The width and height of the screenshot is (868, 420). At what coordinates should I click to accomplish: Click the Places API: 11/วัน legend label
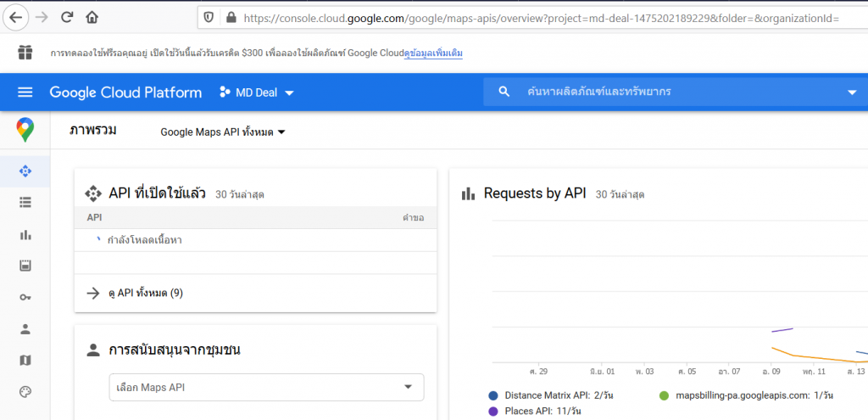(543, 412)
